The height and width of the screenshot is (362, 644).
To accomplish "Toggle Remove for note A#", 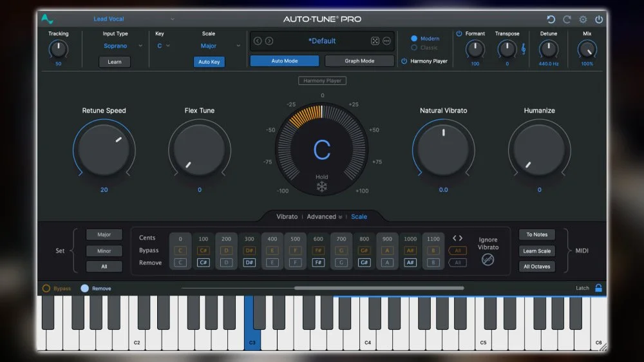I will 410,263.
